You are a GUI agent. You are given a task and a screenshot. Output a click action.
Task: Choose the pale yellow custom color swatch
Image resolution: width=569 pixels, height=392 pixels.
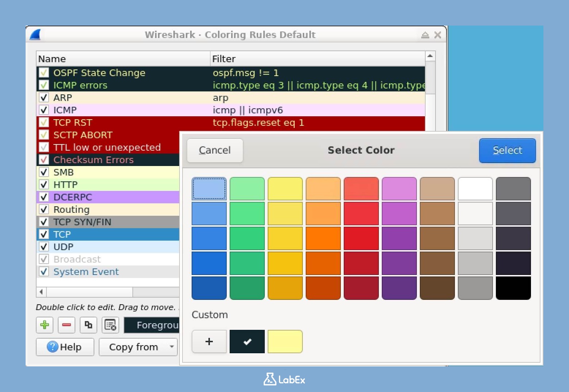tap(285, 342)
